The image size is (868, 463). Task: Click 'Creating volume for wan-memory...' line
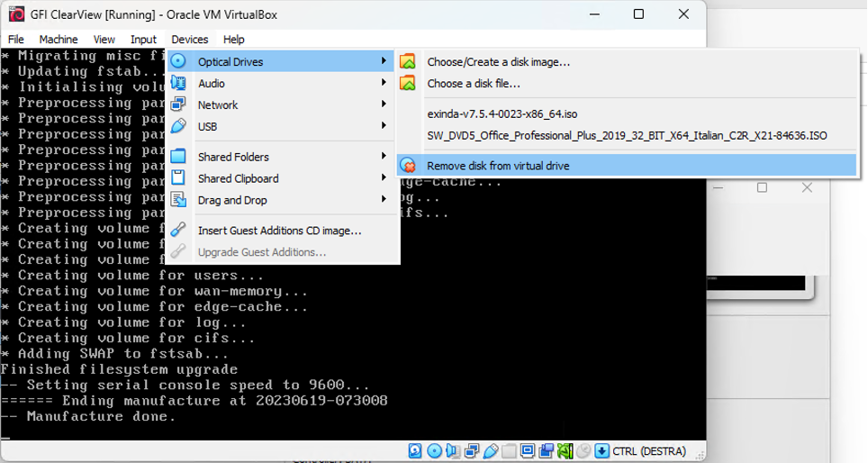(154, 291)
